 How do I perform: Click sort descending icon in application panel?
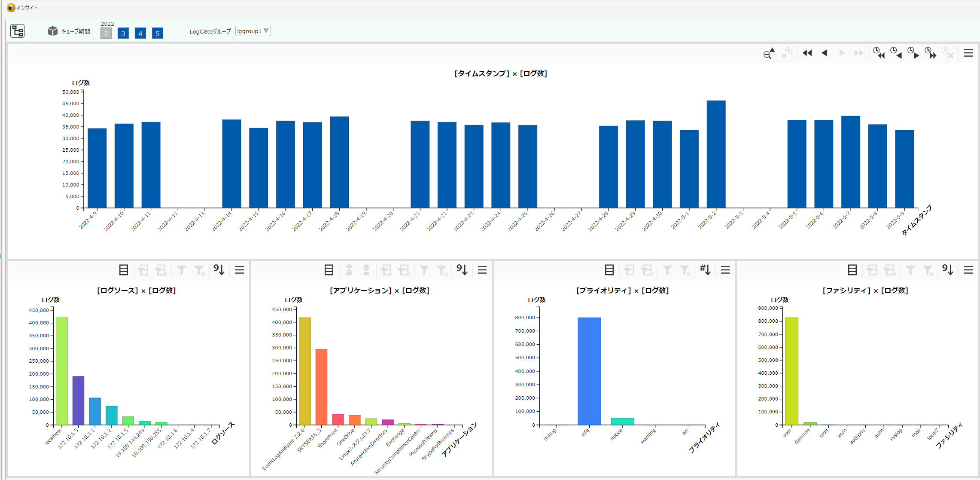pyautogui.click(x=462, y=270)
